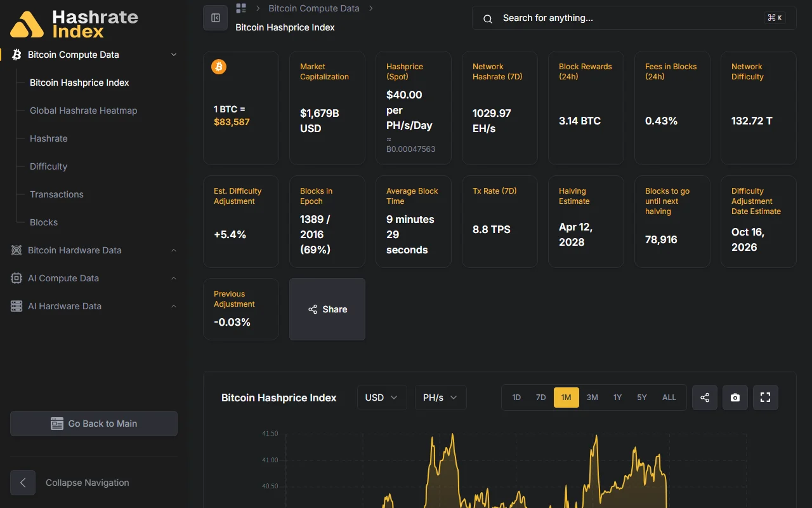
Task: Take a chart snapshot with camera icon
Action: click(x=735, y=398)
